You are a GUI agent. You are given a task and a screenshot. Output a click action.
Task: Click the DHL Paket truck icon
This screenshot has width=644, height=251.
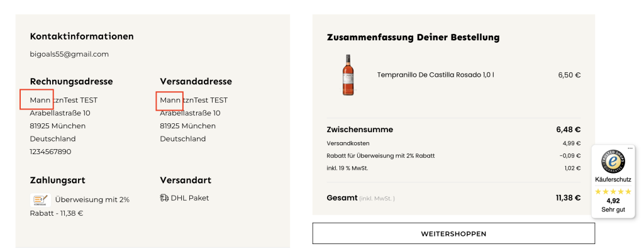(164, 198)
